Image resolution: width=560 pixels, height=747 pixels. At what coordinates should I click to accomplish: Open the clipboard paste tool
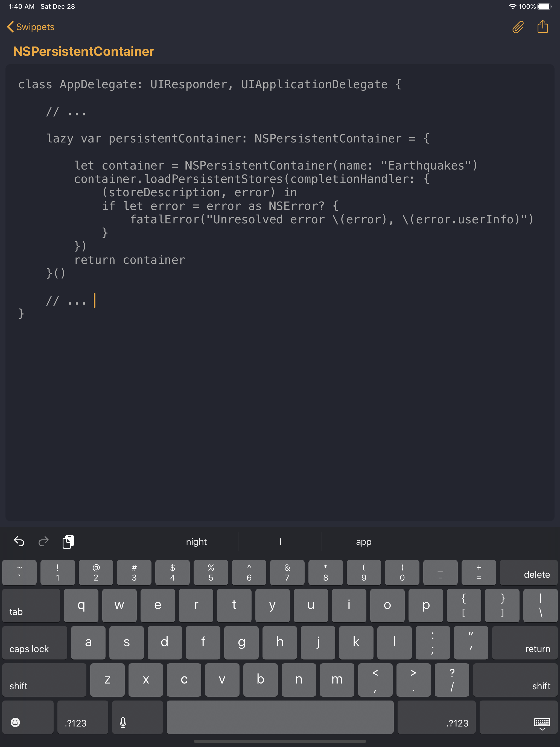click(68, 542)
